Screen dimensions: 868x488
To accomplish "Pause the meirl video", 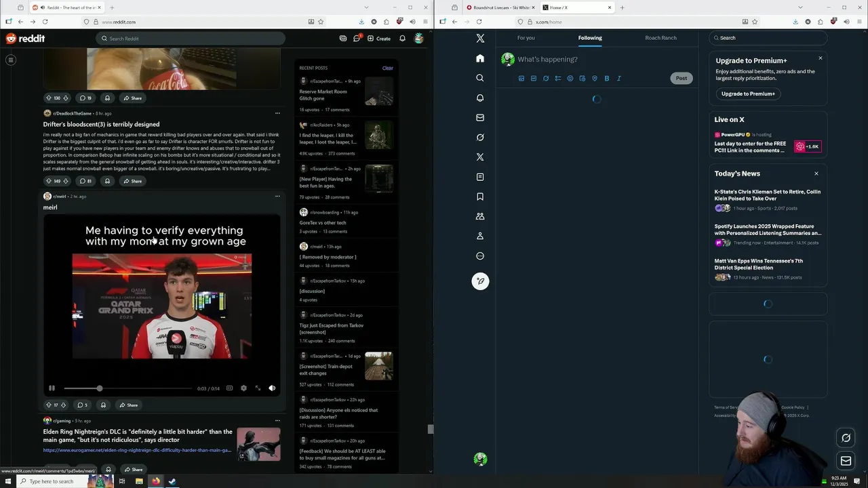I will (52, 388).
